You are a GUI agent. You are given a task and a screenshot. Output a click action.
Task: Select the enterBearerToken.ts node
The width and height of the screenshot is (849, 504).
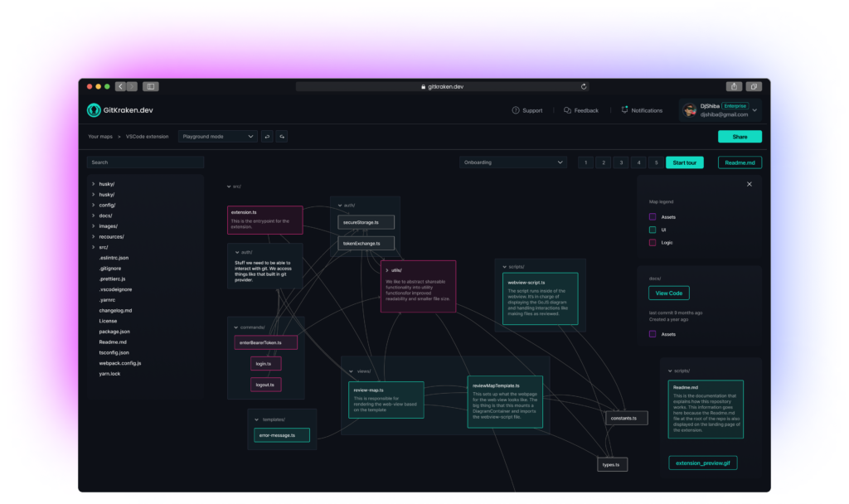pyautogui.click(x=266, y=342)
